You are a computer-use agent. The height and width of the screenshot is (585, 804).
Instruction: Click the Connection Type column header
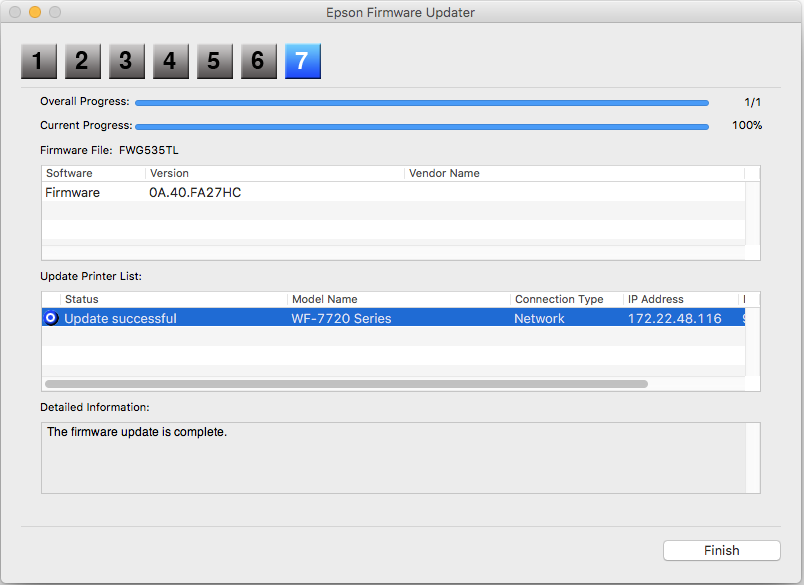[567, 299]
